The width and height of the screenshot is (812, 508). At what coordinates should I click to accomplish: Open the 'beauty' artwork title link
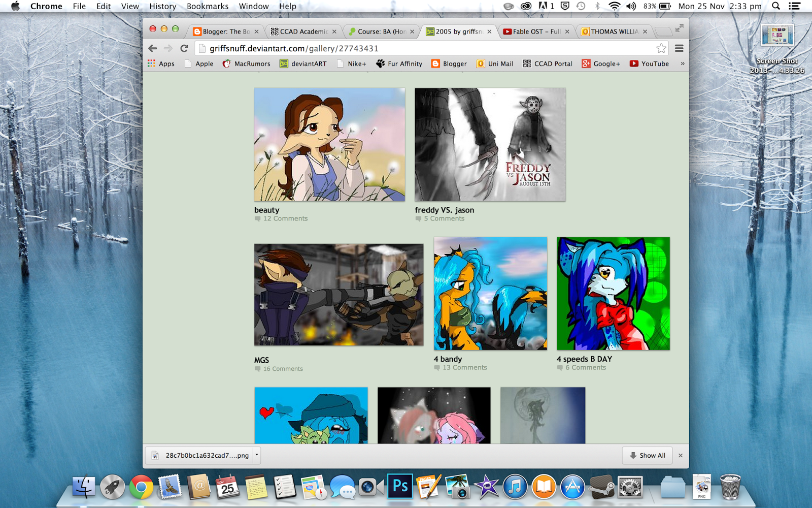pos(266,210)
